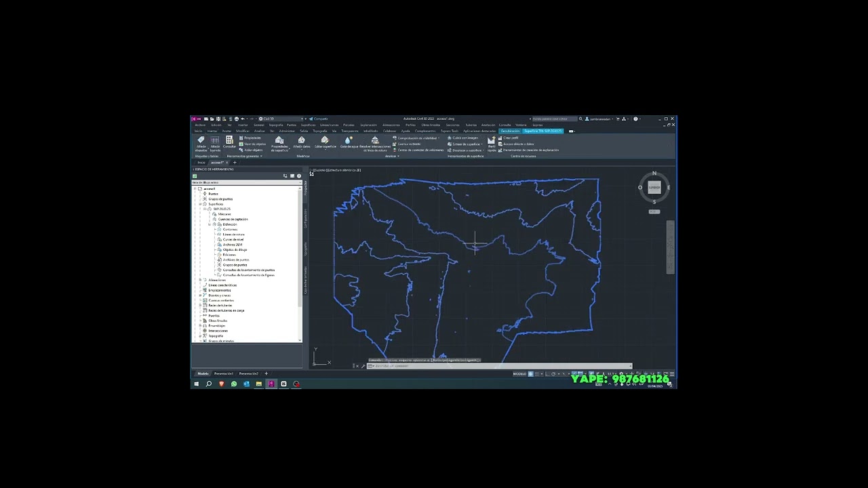
Task: Open the Visor de objetos
Action: tap(253, 144)
